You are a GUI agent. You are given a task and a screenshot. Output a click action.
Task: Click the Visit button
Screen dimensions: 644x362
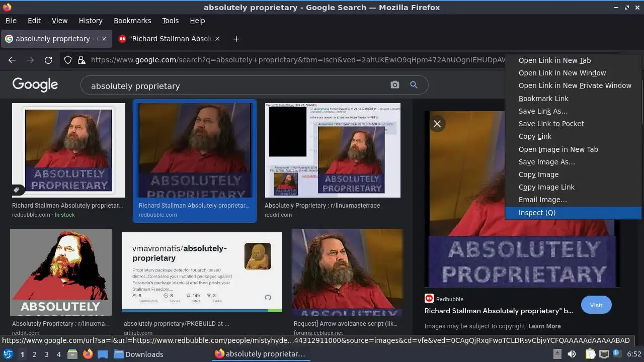pos(596,305)
